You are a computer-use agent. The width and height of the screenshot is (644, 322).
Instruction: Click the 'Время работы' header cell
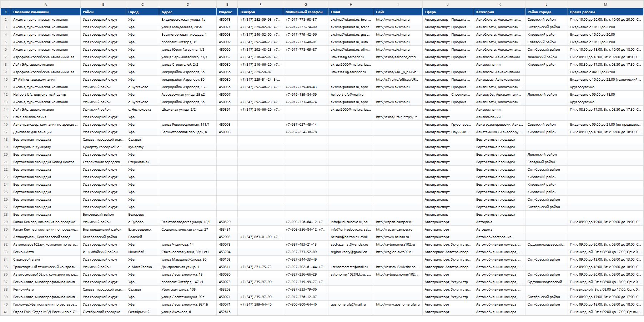tap(605, 12)
